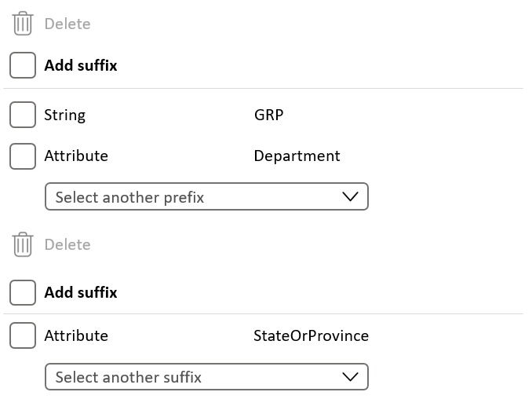Enable Add suffix checkbox above the String row
This screenshot has height=403, width=532.
pos(23,65)
